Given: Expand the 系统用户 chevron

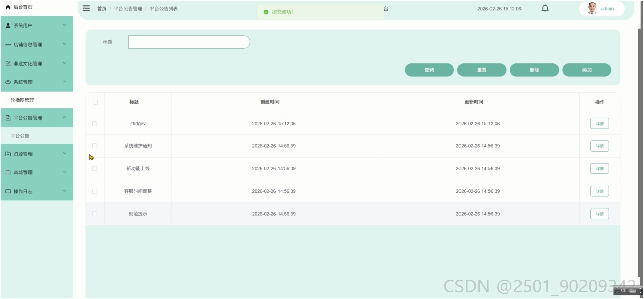Looking at the screenshot, I should click(x=65, y=25).
